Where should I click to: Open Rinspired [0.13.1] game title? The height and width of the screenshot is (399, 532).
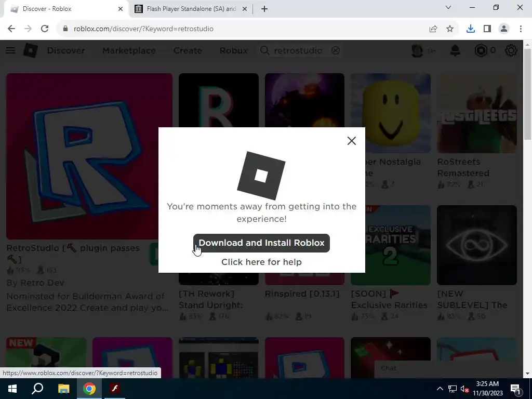click(x=302, y=294)
